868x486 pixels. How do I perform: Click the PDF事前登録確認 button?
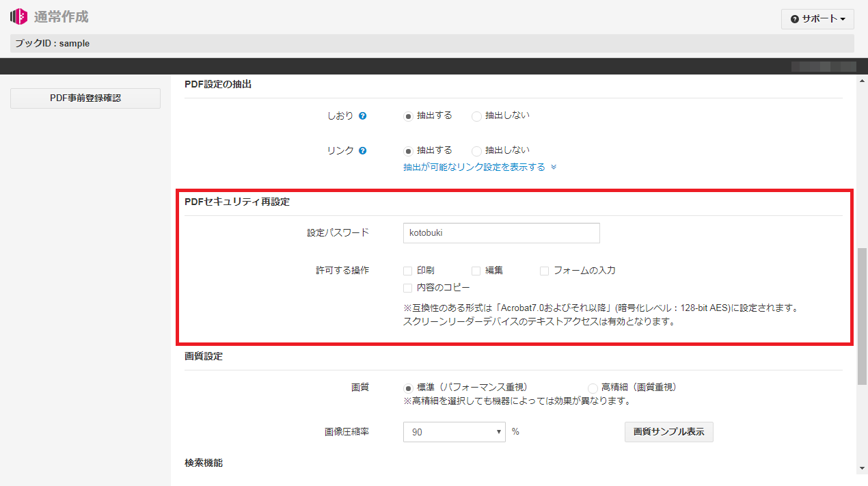pos(85,98)
